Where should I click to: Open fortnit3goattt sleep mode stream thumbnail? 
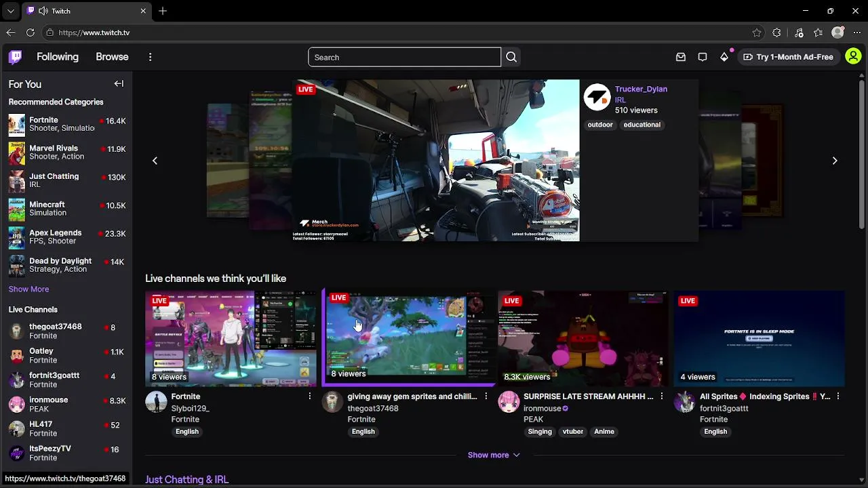point(759,339)
